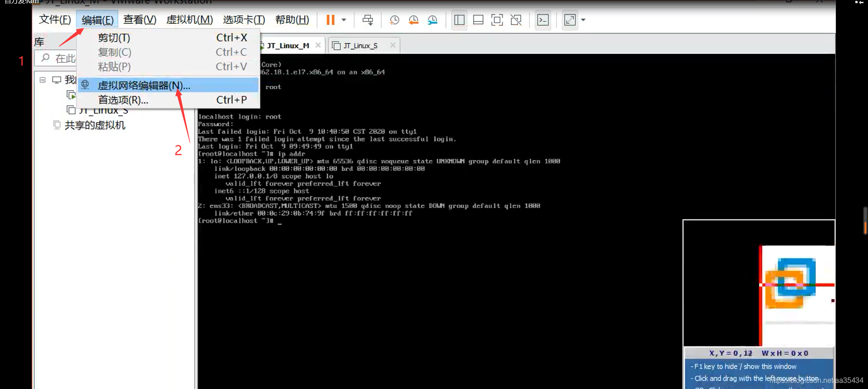Click the magnifier preview overlay window

[759, 304]
